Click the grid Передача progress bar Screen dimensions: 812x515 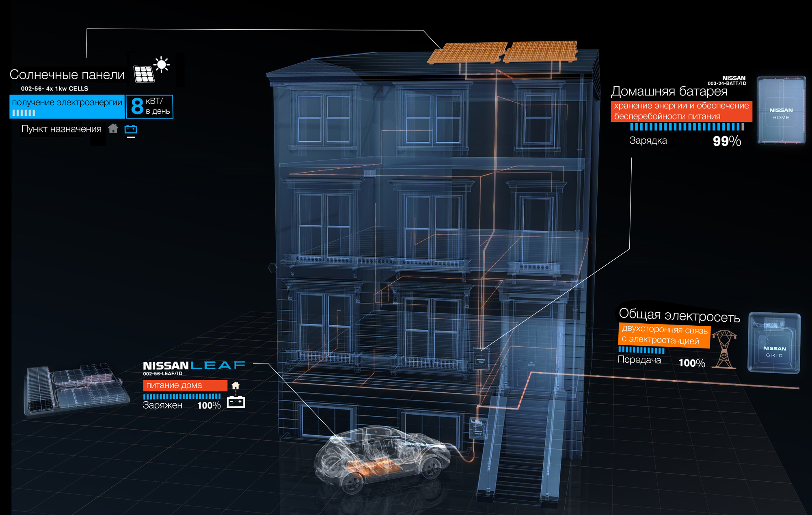tap(641, 350)
